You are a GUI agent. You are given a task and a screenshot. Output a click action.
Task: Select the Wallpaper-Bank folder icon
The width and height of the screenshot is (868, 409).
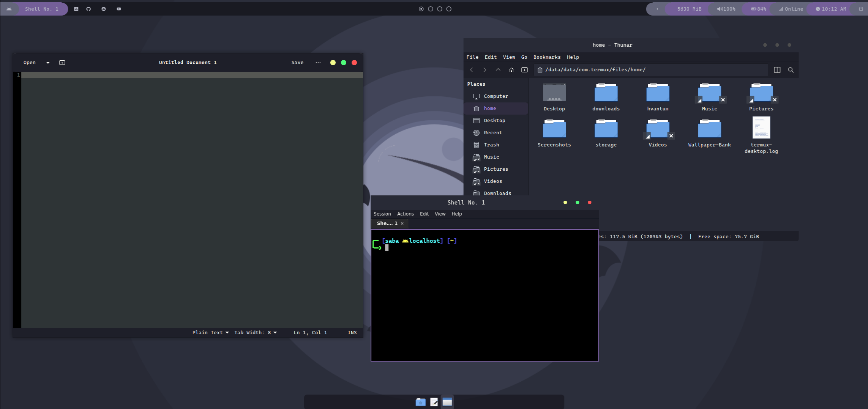(709, 129)
